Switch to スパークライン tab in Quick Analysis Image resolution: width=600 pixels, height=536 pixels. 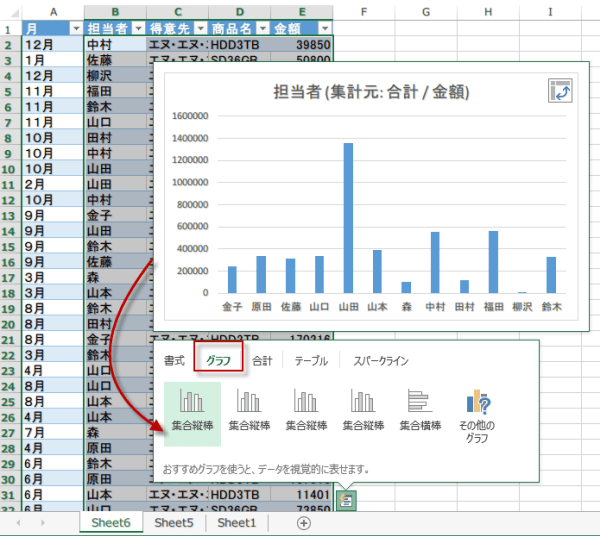pos(381,360)
